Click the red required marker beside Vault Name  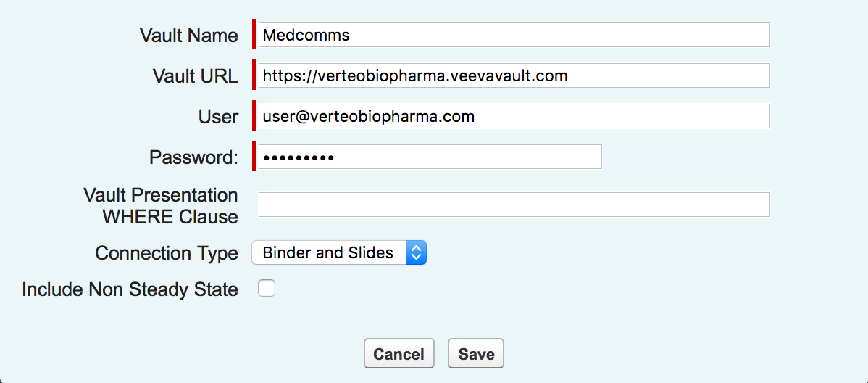coord(254,35)
